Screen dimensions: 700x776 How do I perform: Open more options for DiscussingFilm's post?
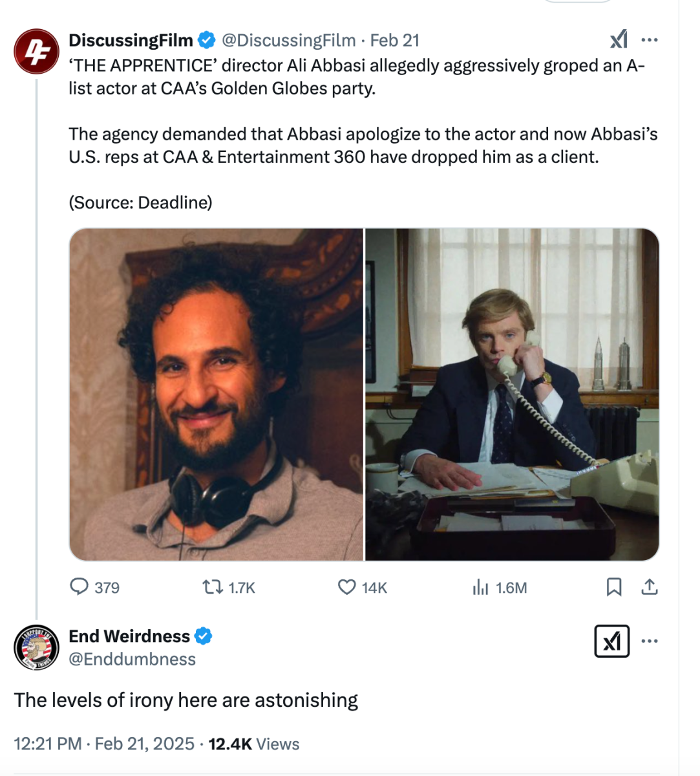click(x=650, y=40)
